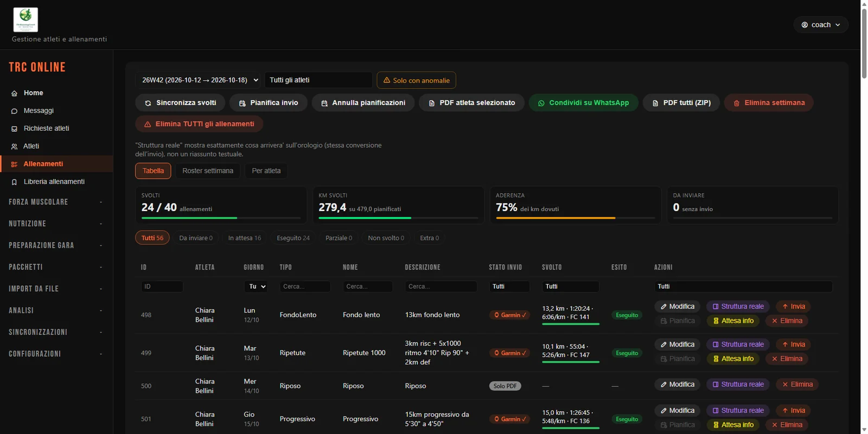Expand the Nutrizione sidebar section
Viewport: 868px width, 434px height.
coord(56,224)
